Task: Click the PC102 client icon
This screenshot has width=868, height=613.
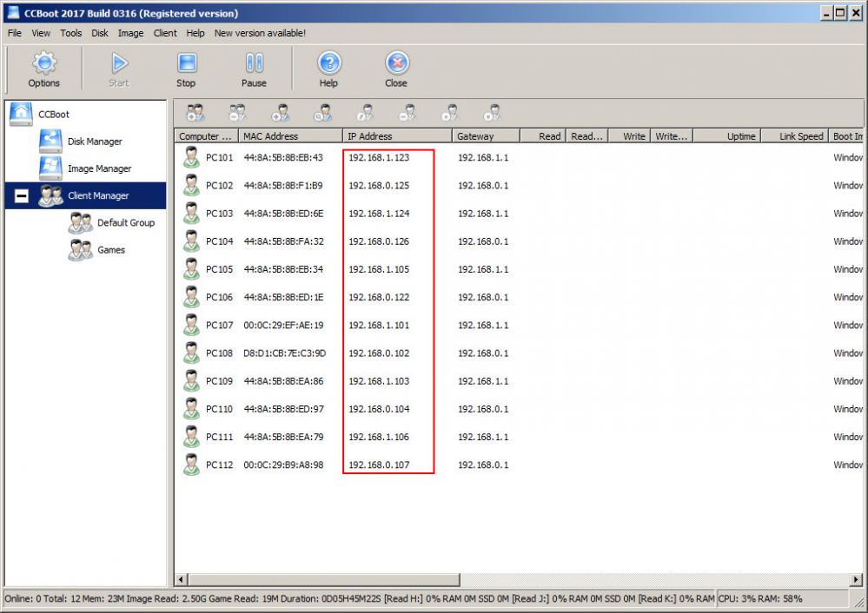Action: tap(191, 185)
